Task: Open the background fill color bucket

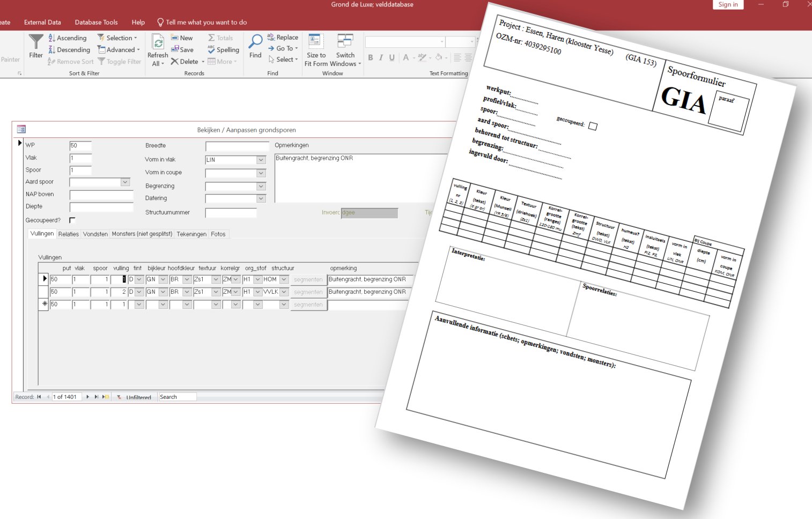Action: click(x=439, y=57)
